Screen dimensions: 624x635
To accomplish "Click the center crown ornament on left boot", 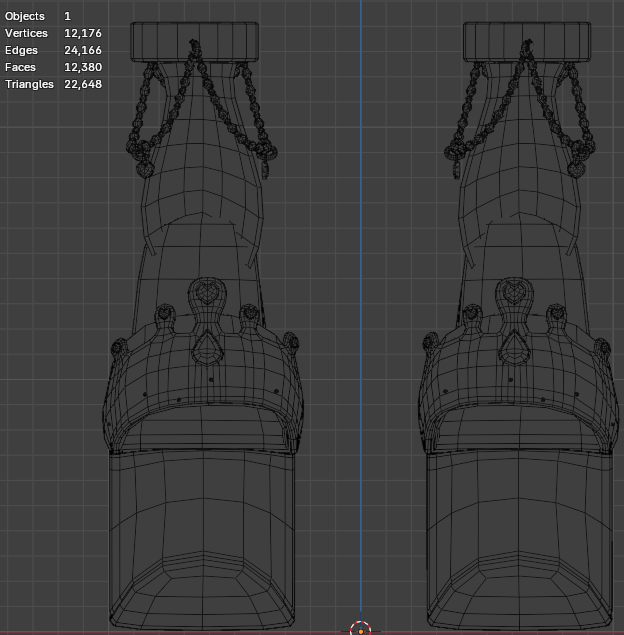I will (205, 294).
